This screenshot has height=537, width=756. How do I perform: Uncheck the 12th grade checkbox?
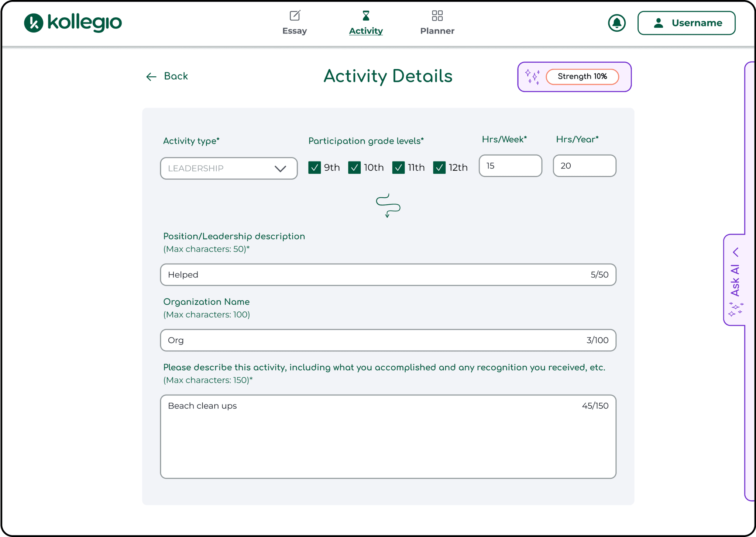tap(439, 167)
